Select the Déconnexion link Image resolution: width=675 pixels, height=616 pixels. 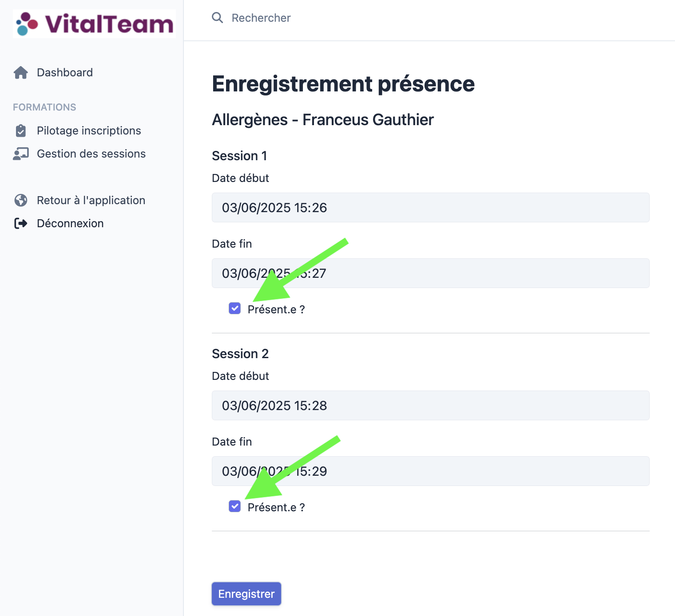point(70,223)
